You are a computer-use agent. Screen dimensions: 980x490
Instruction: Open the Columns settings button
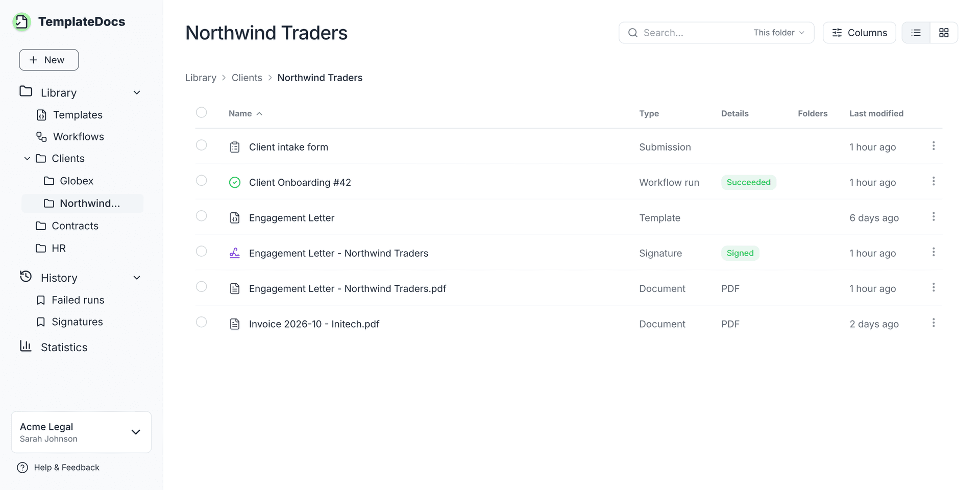[860, 33]
